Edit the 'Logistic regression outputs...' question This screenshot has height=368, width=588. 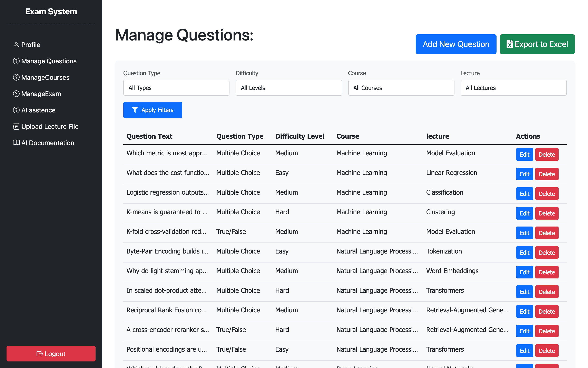(x=524, y=193)
